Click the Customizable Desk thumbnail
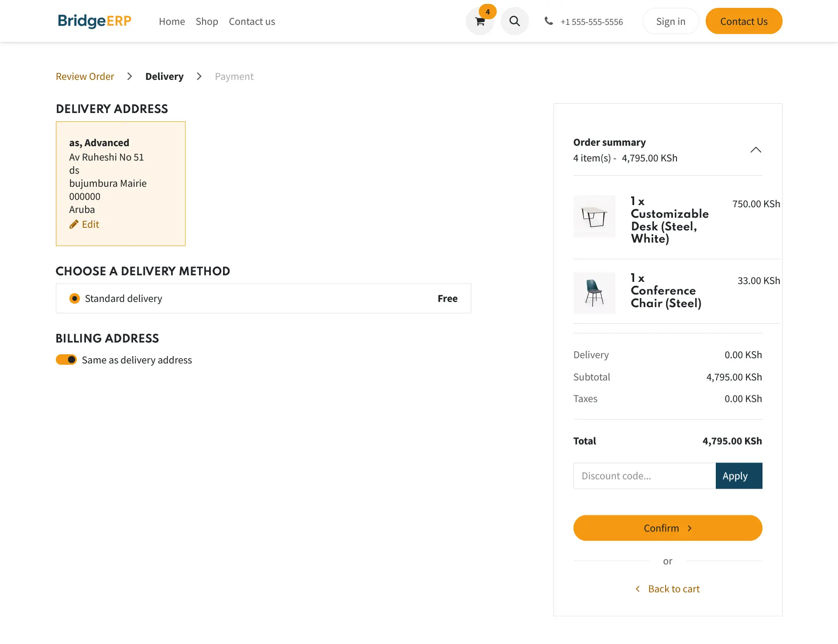Viewport: 838px width, 644px height. (594, 216)
